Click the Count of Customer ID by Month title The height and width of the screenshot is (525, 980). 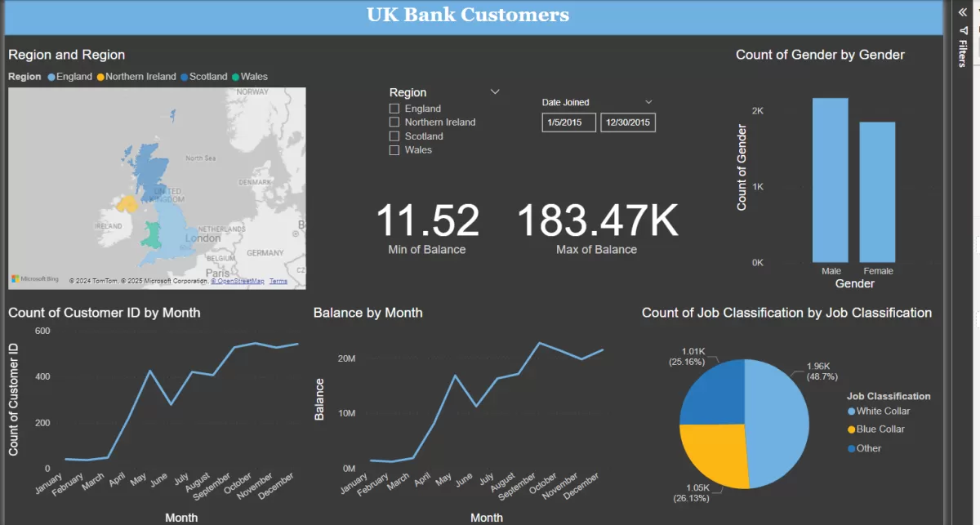coord(104,313)
